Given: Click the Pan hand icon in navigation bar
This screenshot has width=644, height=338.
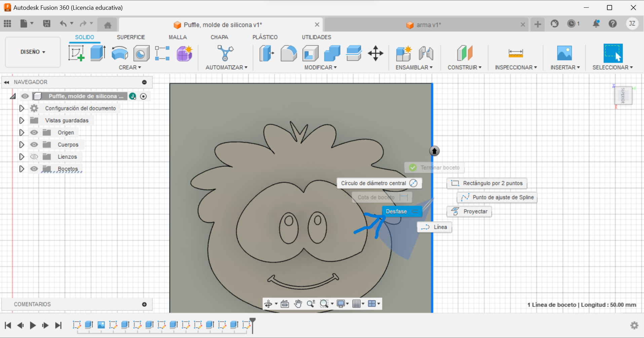Looking at the screenshot, I should click(x=298, y=304).
